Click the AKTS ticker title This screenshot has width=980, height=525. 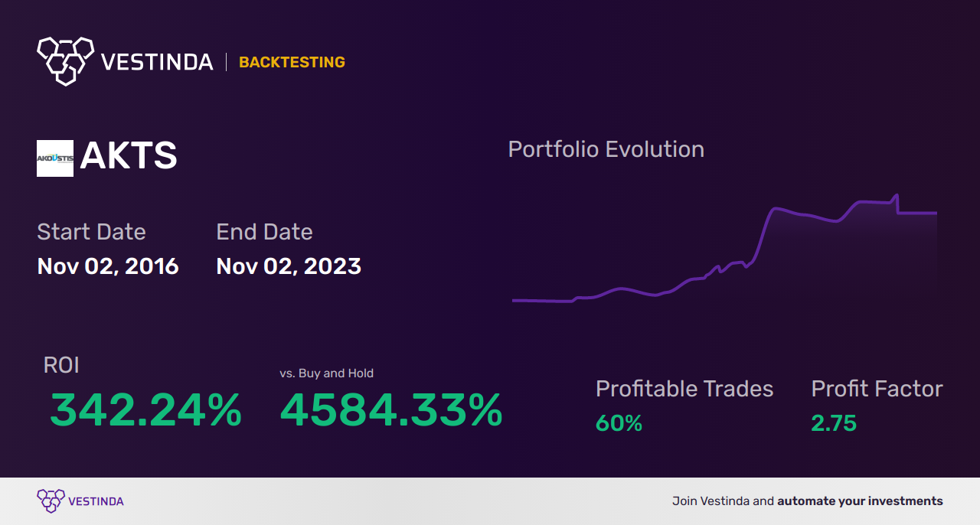(129, 157)
